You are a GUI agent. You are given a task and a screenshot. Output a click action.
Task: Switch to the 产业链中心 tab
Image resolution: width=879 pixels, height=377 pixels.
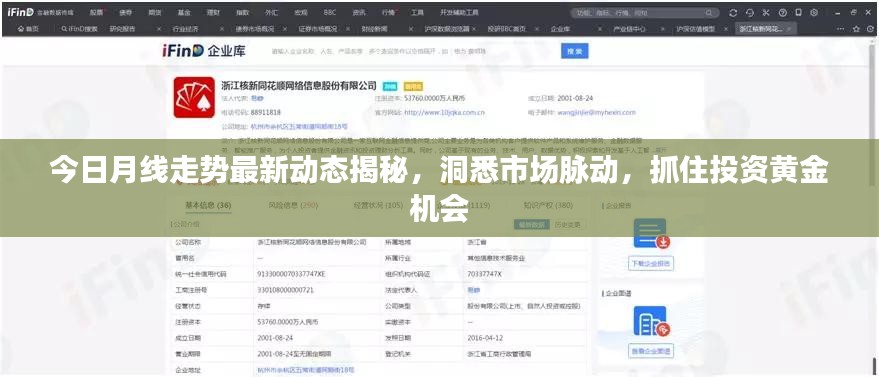point(629,29)
